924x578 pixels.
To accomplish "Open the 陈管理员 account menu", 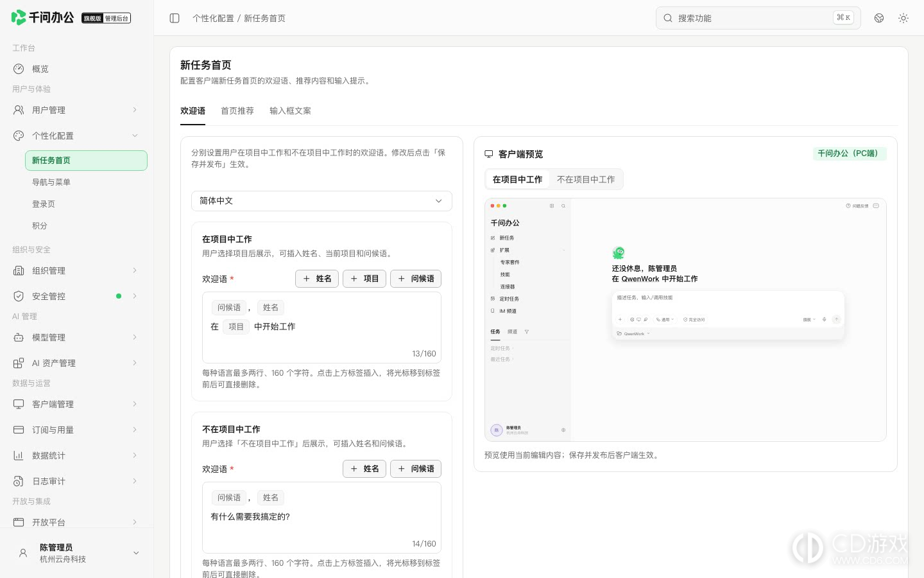I will [x=77, y=553].
